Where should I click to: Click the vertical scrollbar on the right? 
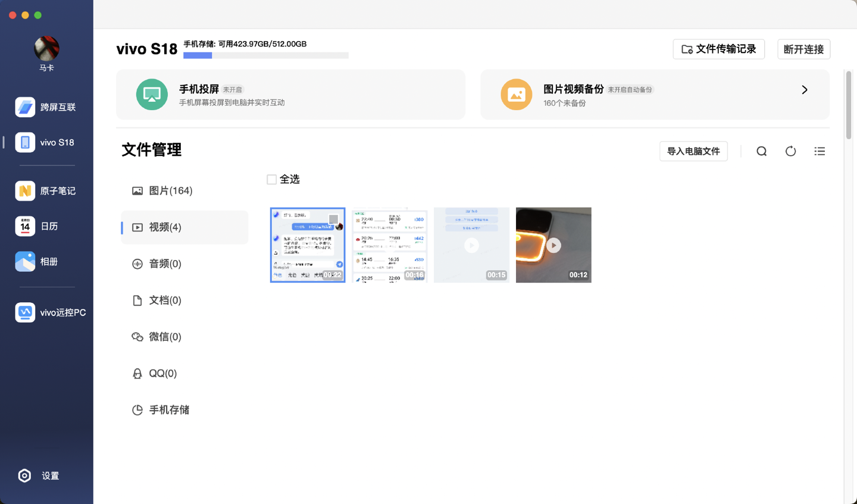coord(848,105)
